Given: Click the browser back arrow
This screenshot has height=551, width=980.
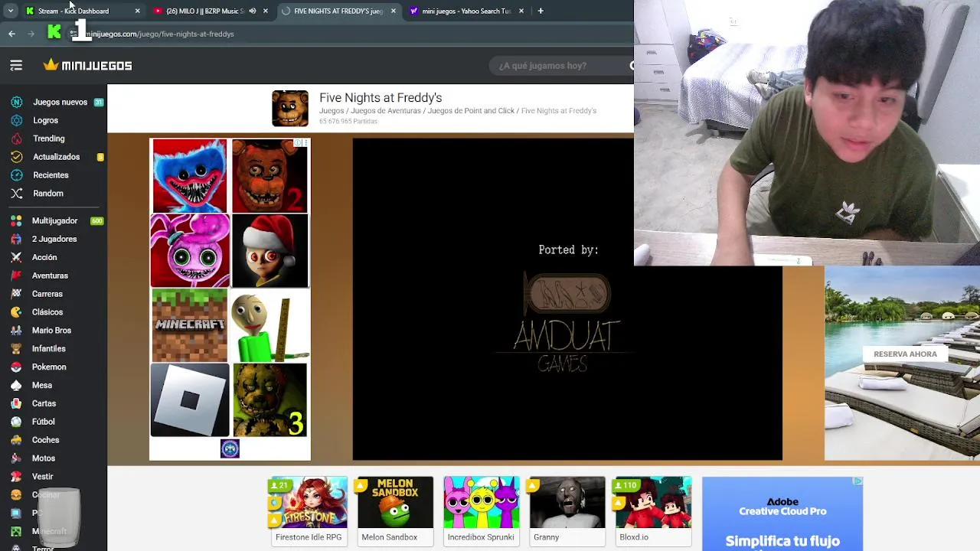Looking at the screenshot, I should [x=11, y=34].
